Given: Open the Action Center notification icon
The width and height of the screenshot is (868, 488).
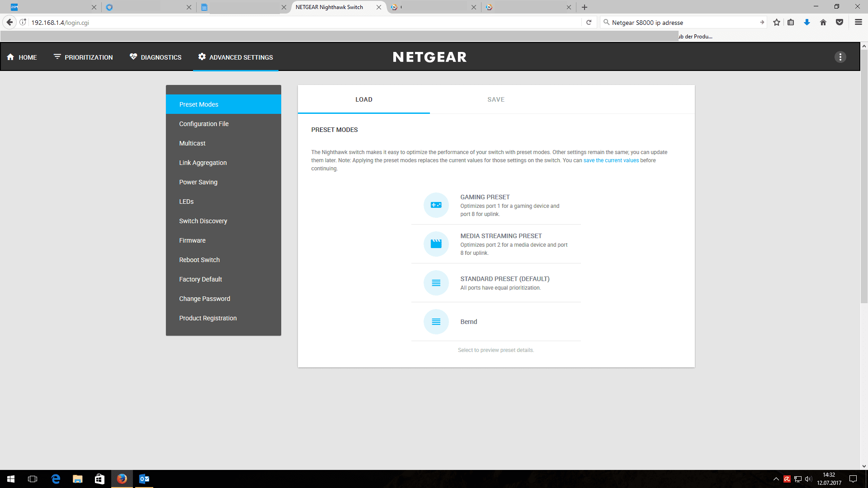Looking at the screenshot, I should pos(853,479).
